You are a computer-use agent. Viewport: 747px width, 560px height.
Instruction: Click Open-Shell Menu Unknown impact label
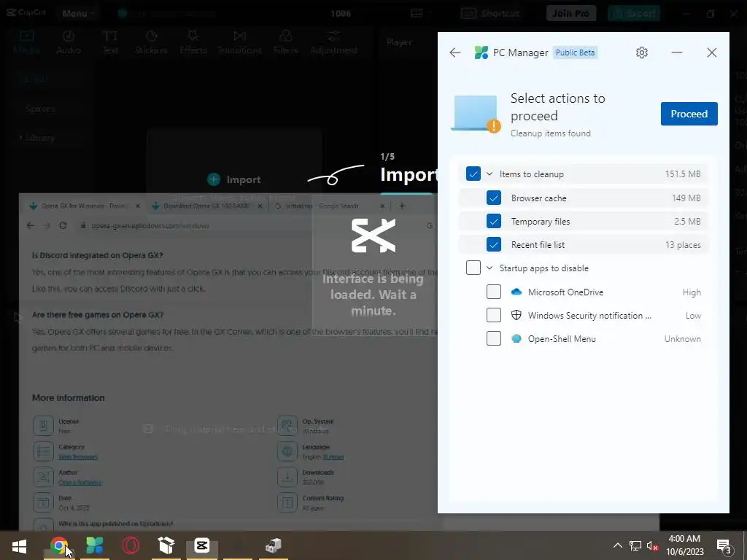(682, 339)
